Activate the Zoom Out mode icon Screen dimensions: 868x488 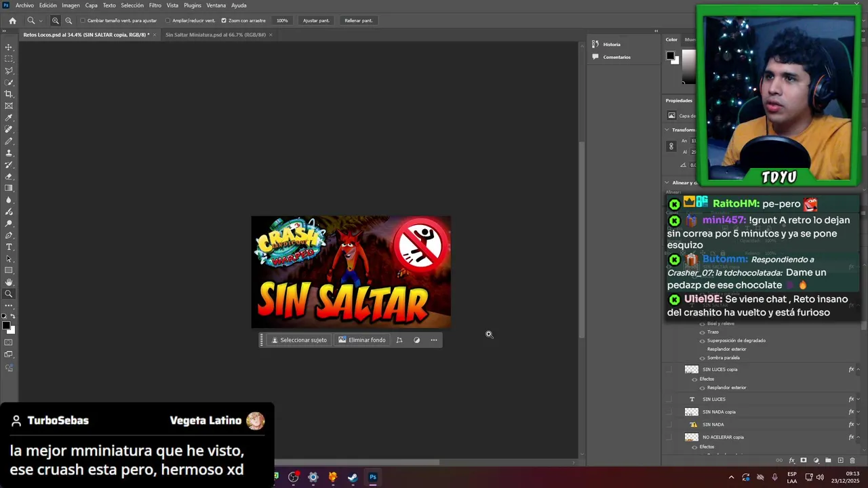click(x=68, y=20)
